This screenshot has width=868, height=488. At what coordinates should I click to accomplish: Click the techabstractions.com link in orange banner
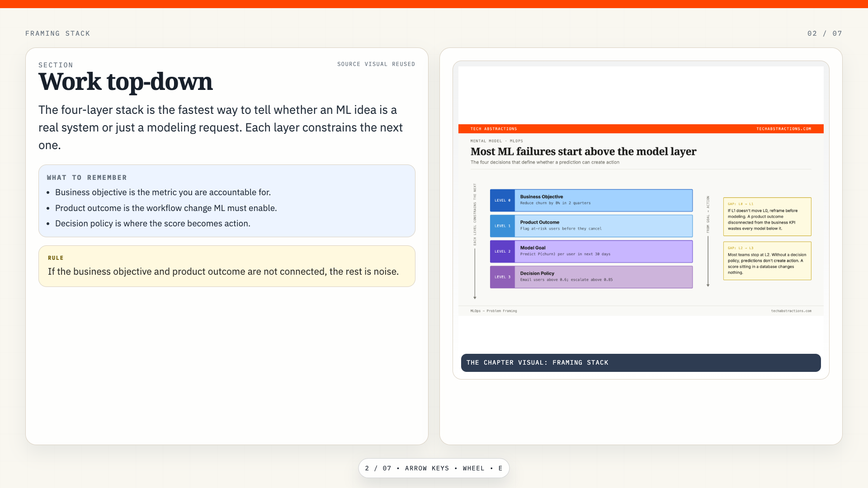[784, 129]
